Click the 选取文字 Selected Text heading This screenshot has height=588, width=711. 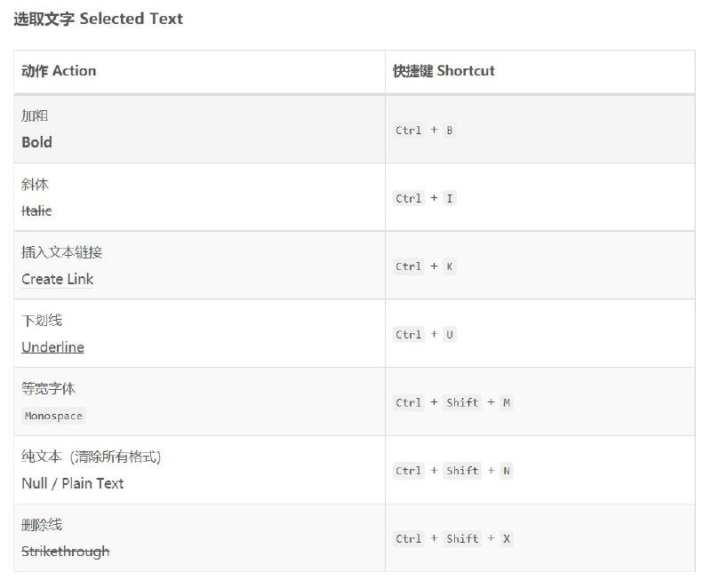pyautogui.click(x=98, y=19)
